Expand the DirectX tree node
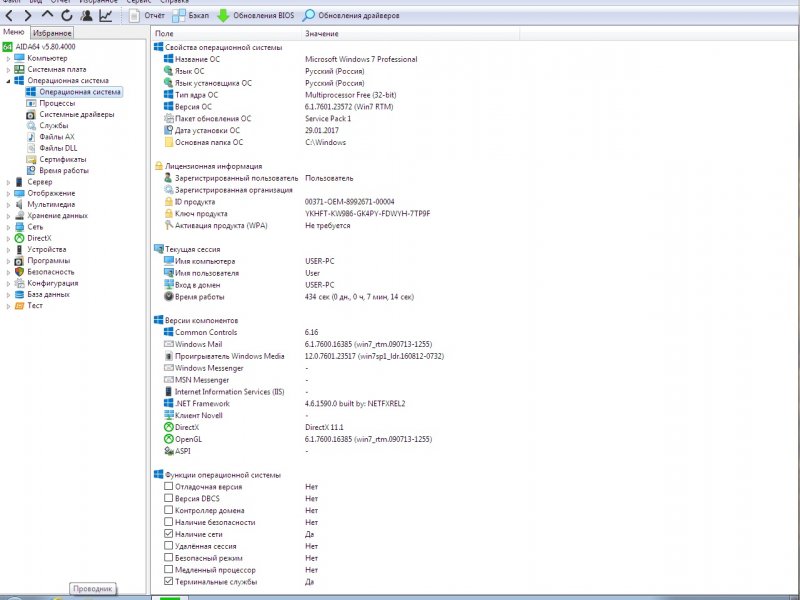800x600 pixels. coord(8,239)
